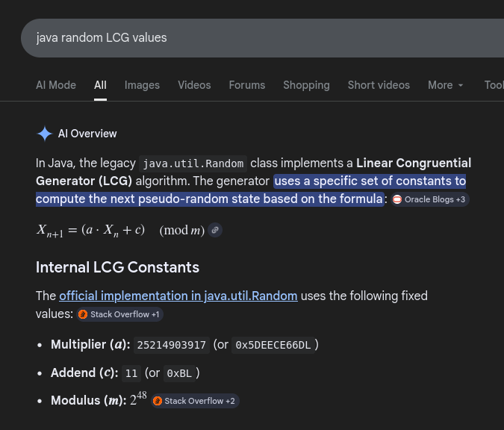Open the Stack Overflow +2 citation chip
Image resolution: width=504 pixels, height=430 pixels.
(195, 401)
